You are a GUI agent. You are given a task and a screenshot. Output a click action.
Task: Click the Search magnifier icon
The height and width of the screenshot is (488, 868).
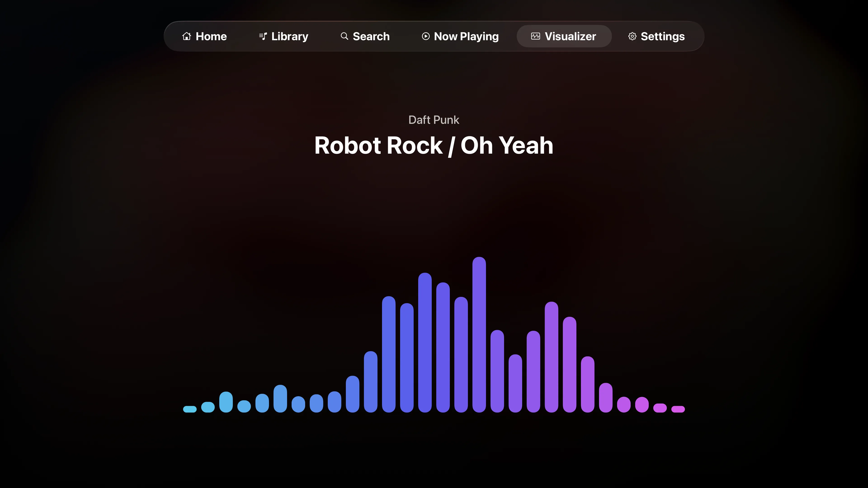click(344, 36)
